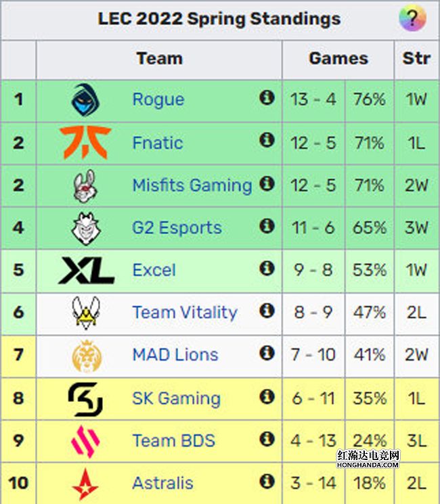Click the Str column header

pyautogui.click(x=416, y=59)
